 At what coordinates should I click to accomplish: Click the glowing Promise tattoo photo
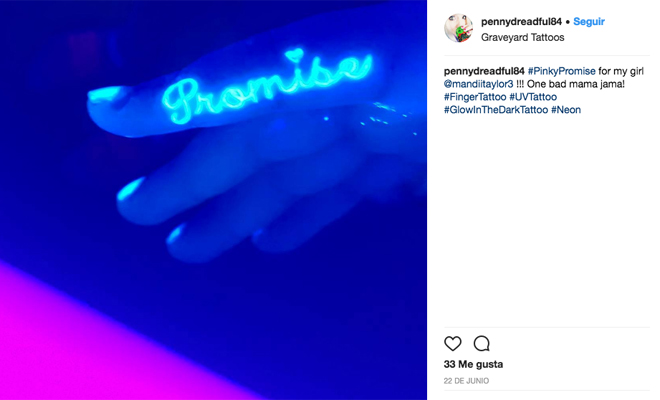click(213, 200)
